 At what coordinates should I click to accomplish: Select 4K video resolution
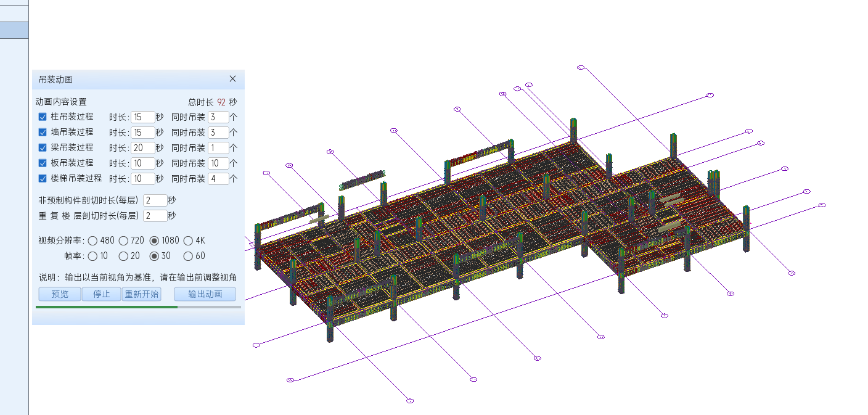click(x=189, y=240)
